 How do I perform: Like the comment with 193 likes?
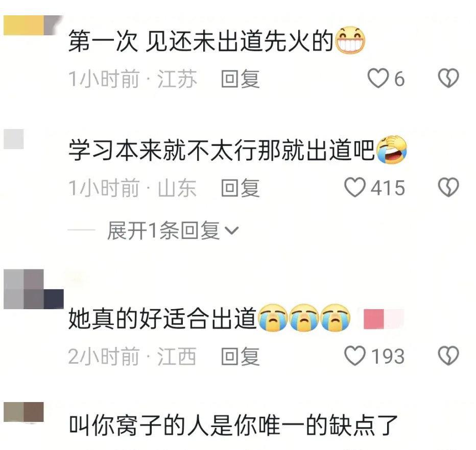[354, 356]
